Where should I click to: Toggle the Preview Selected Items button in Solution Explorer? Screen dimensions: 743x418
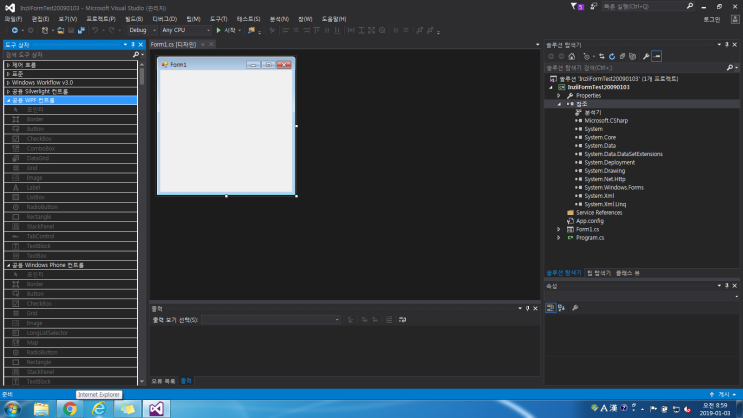pos(657,56)
